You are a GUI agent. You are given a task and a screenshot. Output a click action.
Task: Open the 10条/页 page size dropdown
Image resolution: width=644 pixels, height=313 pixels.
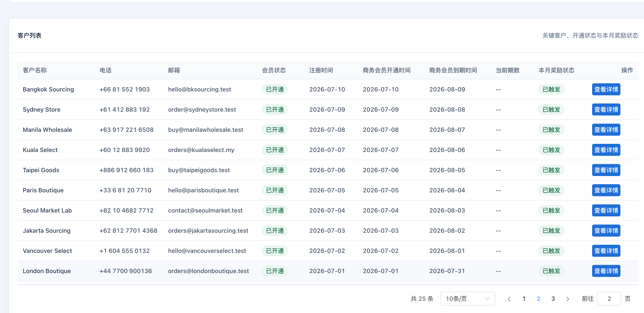click(x=468, y=299)
